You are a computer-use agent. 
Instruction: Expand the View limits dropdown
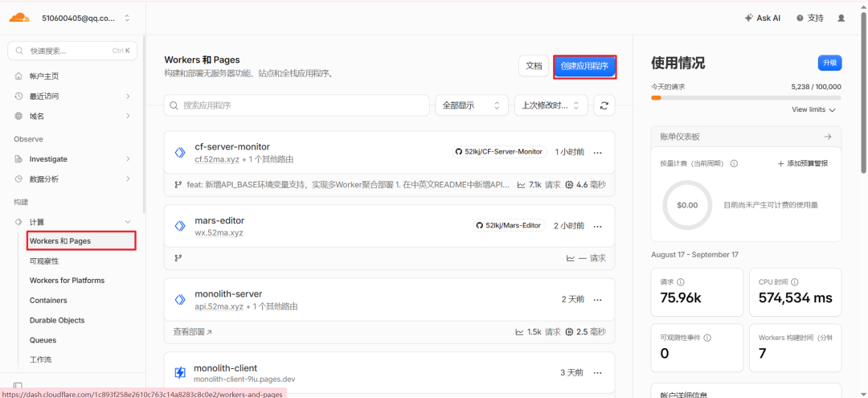coord(813,109)
